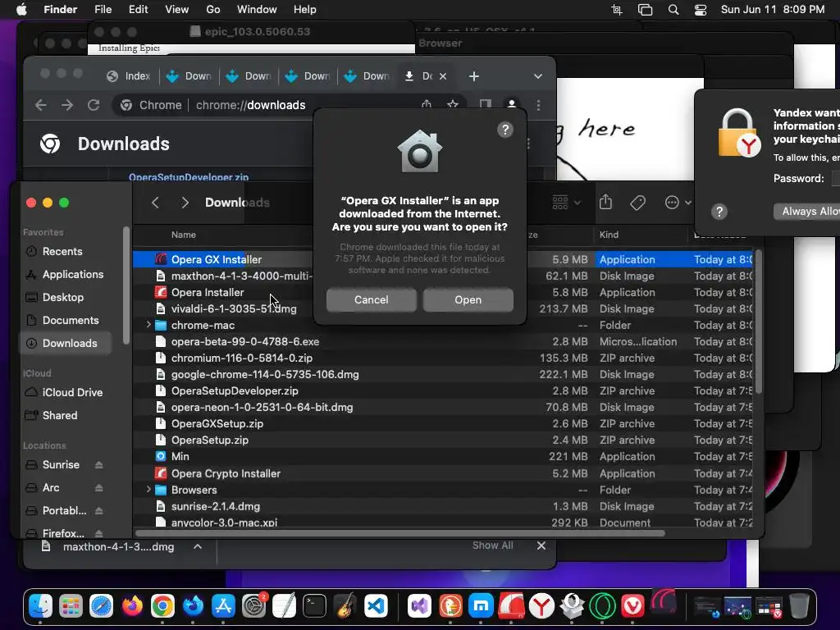
Task: Open the Edit menu
Action: coord(138,10)
